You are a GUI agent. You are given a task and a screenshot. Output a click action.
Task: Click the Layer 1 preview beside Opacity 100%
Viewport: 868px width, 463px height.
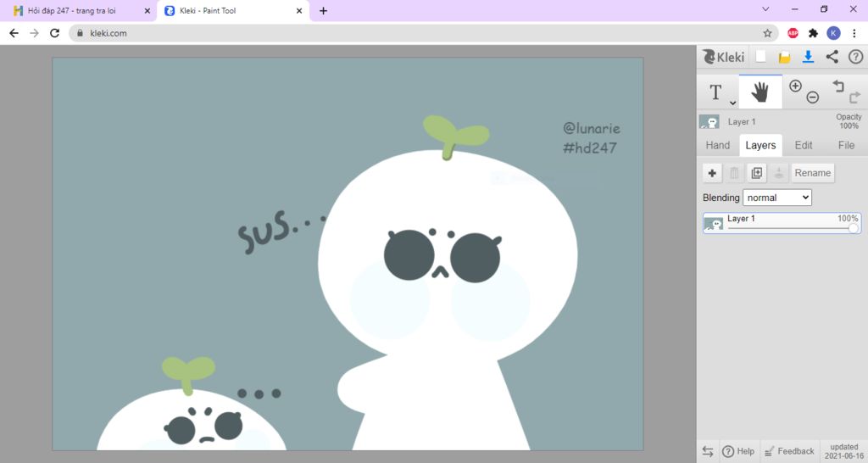click(709, 122)
